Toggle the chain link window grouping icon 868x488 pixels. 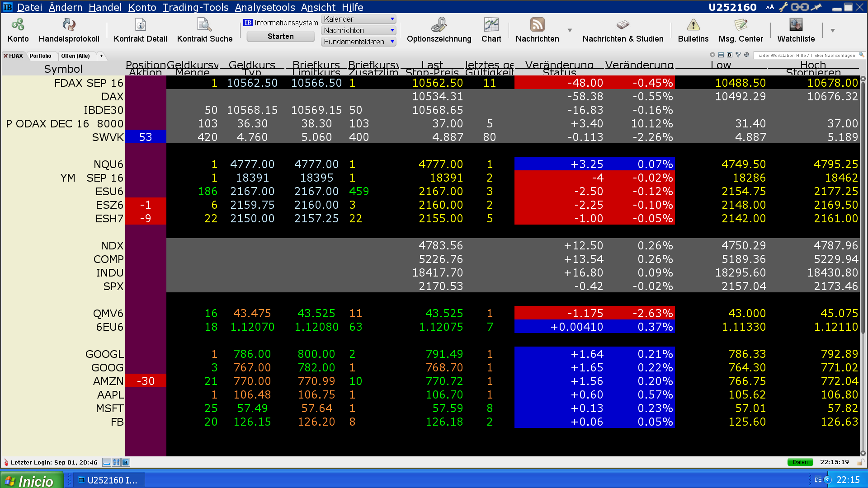coord(799,7)
